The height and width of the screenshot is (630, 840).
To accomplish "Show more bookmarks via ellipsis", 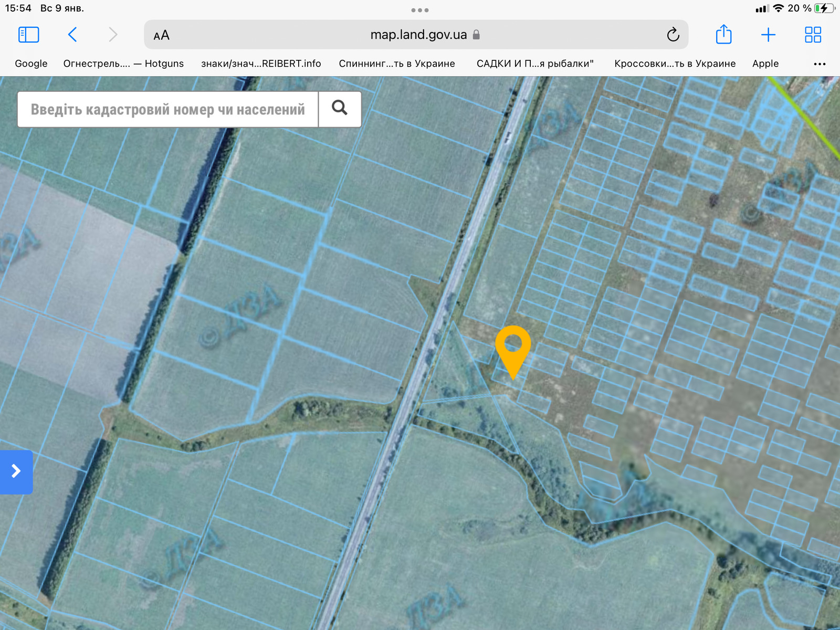I will coord(819,64).
